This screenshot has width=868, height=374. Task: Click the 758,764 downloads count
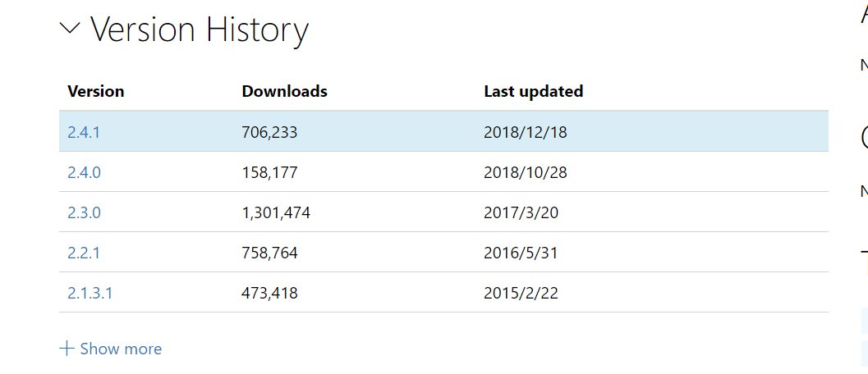coord(269,253)
